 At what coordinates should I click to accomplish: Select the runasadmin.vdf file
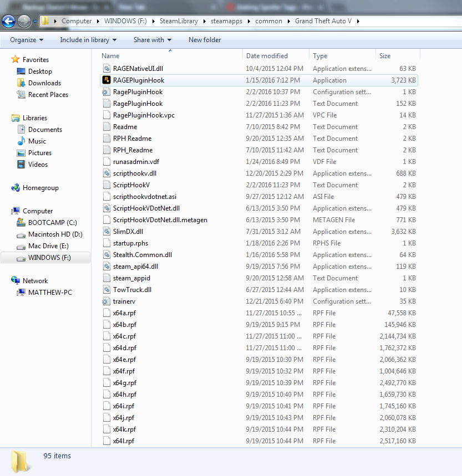(x=259, y=162)
